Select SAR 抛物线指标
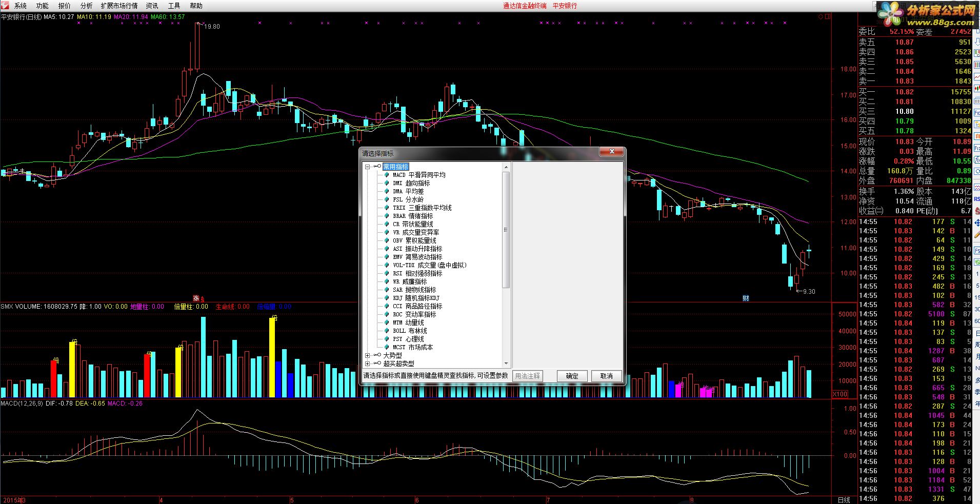 click(x=414, y=290)
